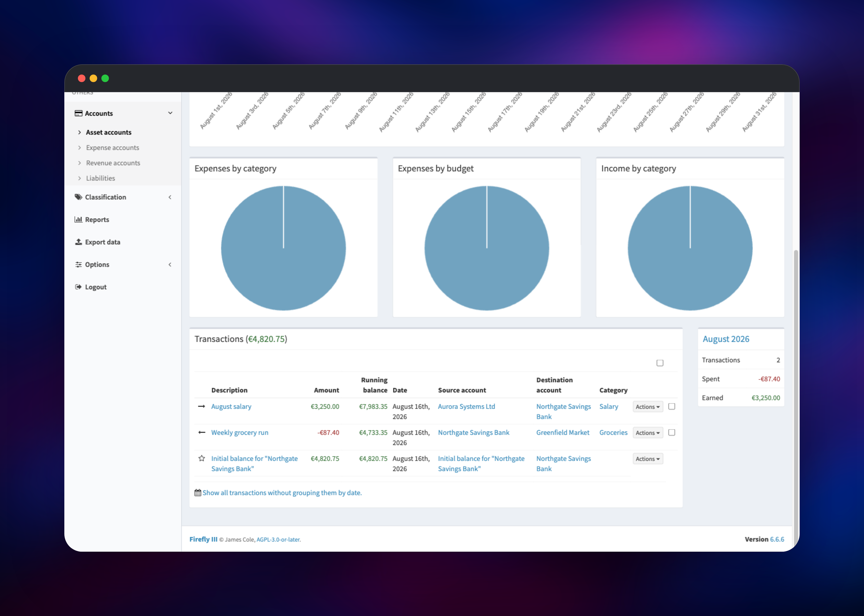Image resolution: width=864 pixels, height=616 pixels.
Task: Click the Accounts credit-card icon in sidebar
Action: tap(79, 113)
